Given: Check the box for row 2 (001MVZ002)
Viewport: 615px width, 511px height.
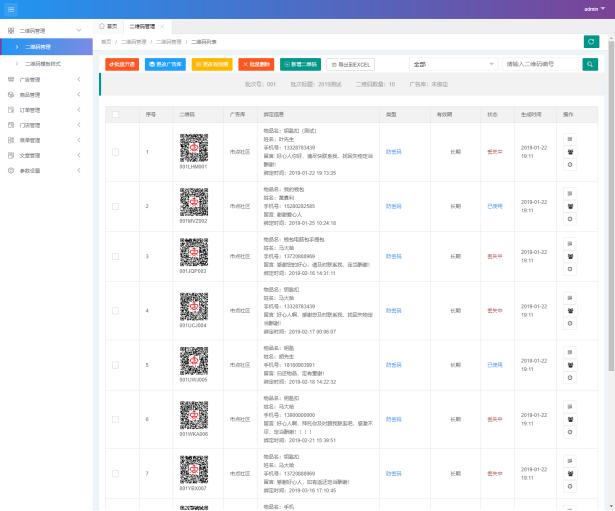Looking at the screenshot, I should (115, 206).
